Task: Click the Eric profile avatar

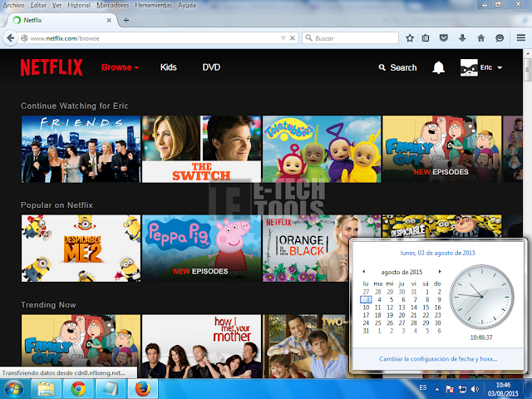Action: click(x=469, y=67)
